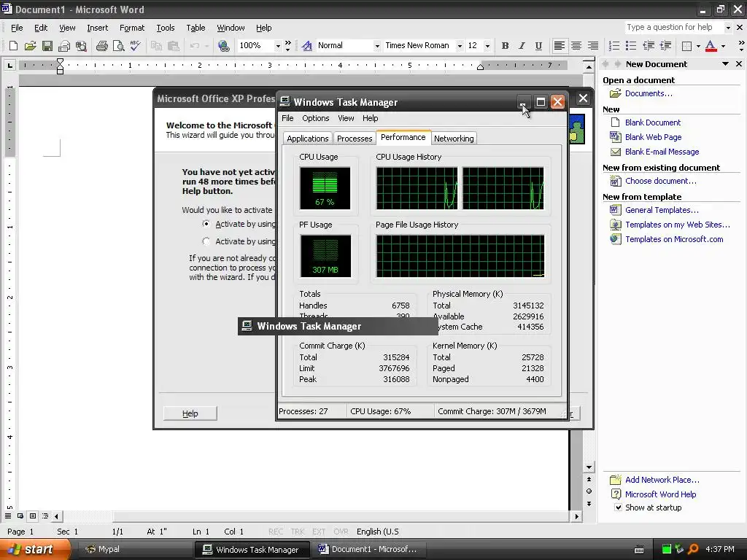Switch to Task Manager Processes tab
The width and height of the screenshot is (747, 560).
pyautogui.click(x=355, y=138)
